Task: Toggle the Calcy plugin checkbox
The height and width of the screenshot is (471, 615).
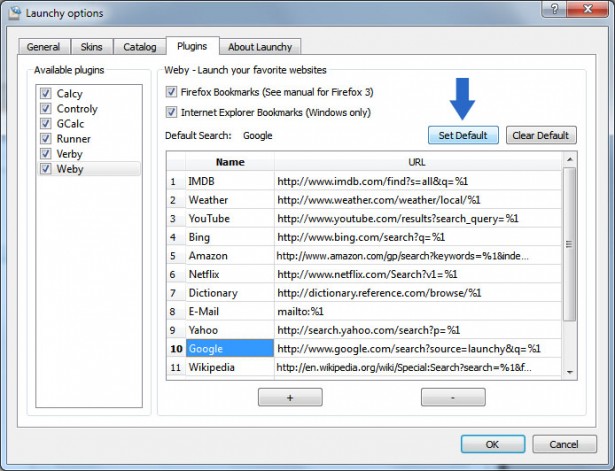Action: click(44, 93)
